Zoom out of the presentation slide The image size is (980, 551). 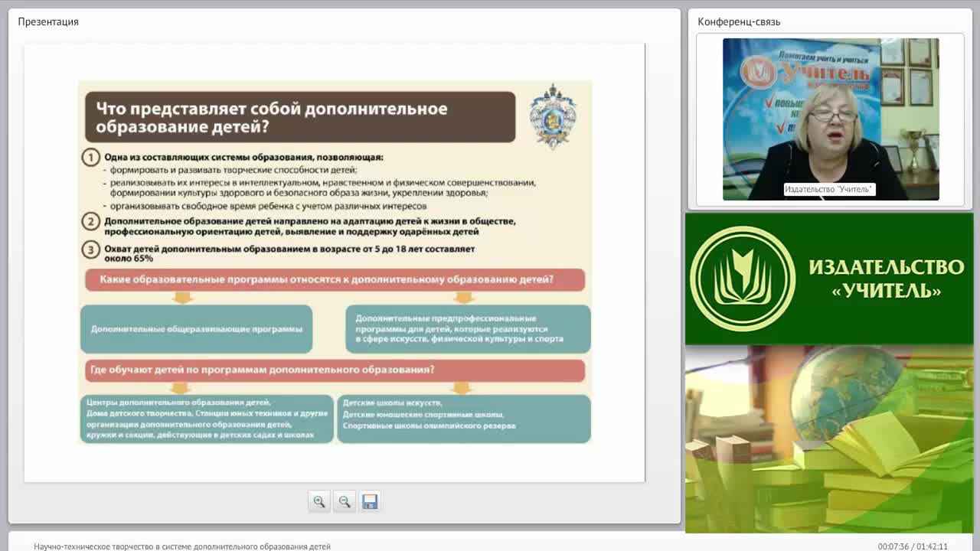coord(345,501)
